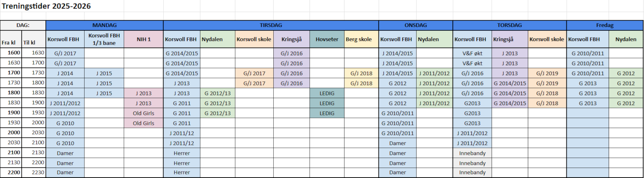
Task: Select the DAG: label cell
Action: [23, 25]
